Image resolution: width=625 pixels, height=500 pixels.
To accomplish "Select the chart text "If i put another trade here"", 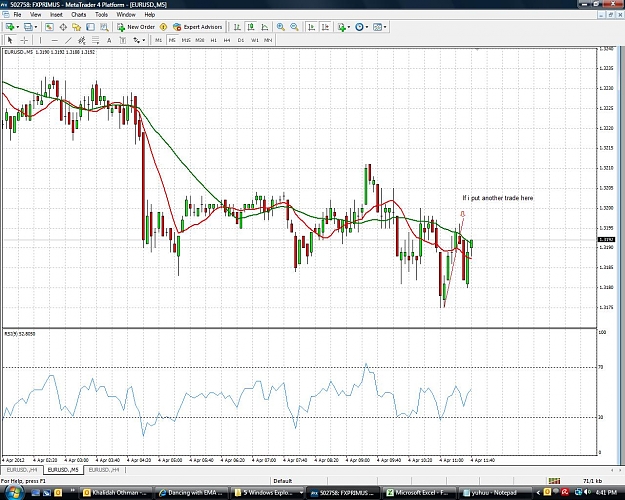I will point(497,198).
